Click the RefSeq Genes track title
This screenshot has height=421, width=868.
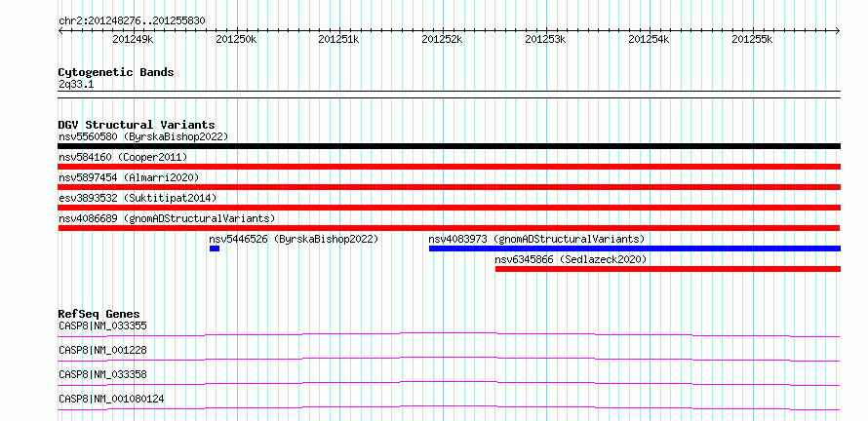tap(99, 315)
